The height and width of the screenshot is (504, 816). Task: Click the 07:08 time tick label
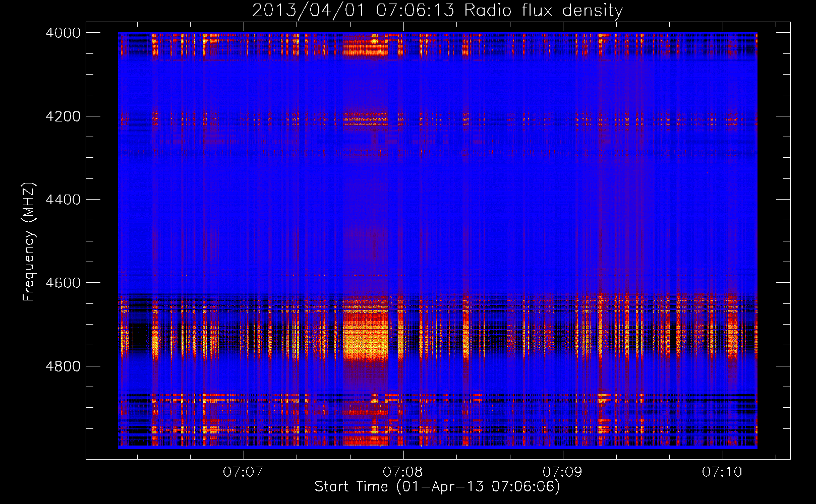[x=403, y=472]
